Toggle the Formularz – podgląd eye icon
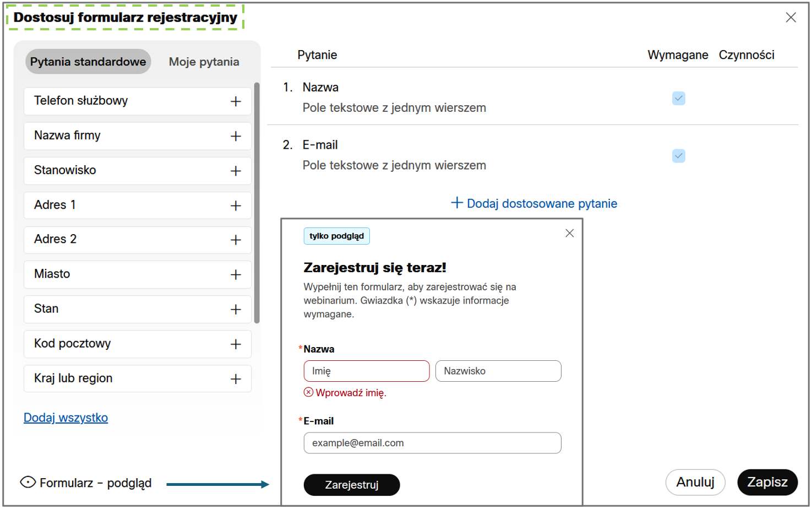 tap(28, 483)
